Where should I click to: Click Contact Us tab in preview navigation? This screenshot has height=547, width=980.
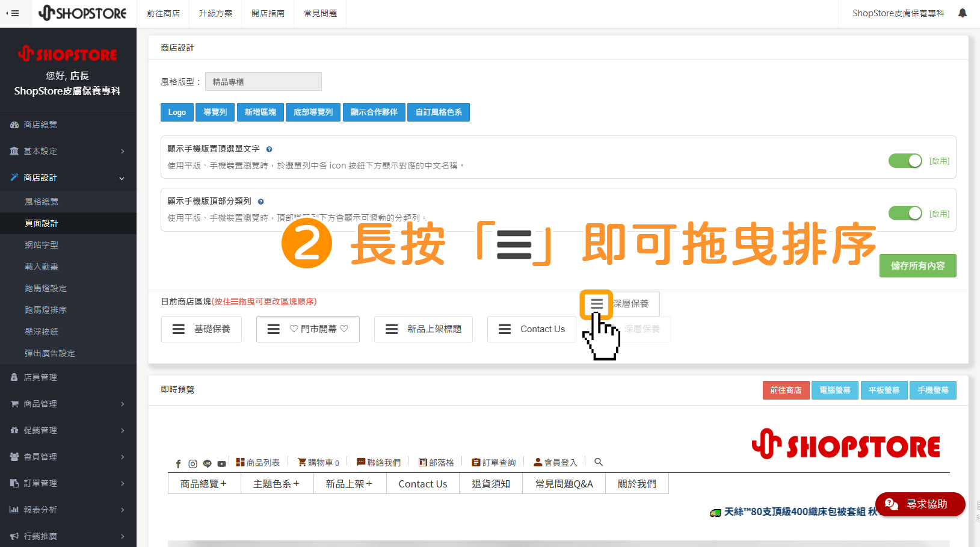(422, 484)
